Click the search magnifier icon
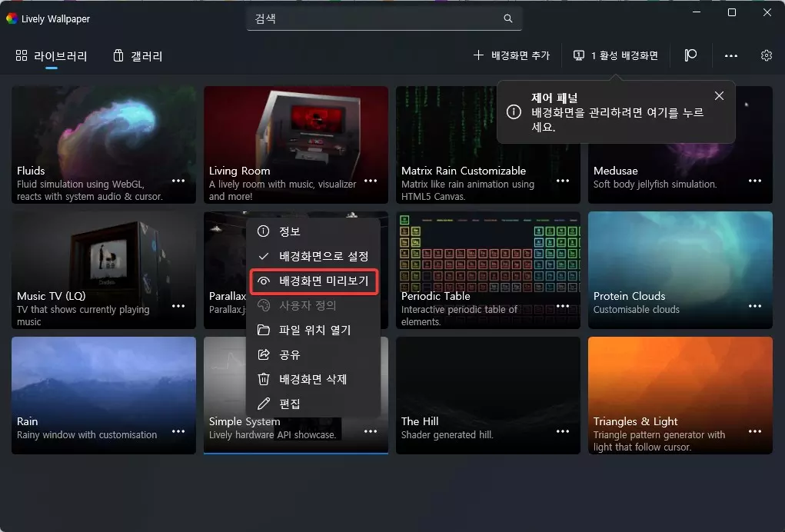This screenshot has height=532, width=785. point(507,18)
